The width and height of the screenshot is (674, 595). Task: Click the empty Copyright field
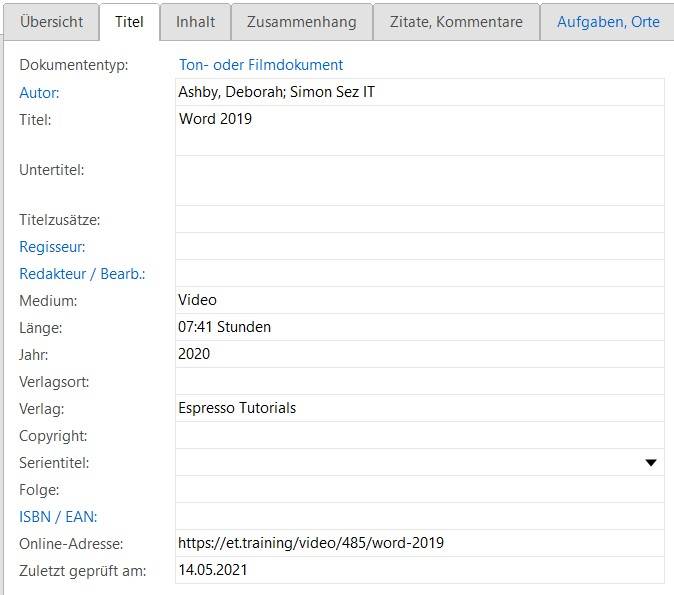click(420, 435)
